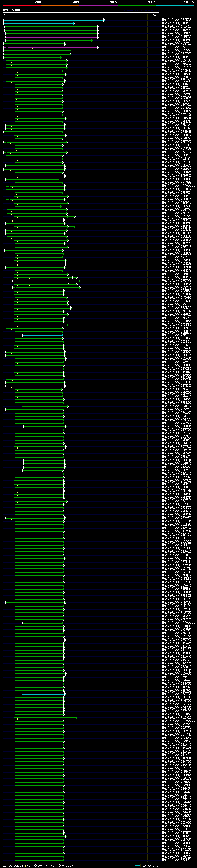Open hit UniRef100_C5XW47
Viewport: 197px width, 868px height.
pos(177,77)
